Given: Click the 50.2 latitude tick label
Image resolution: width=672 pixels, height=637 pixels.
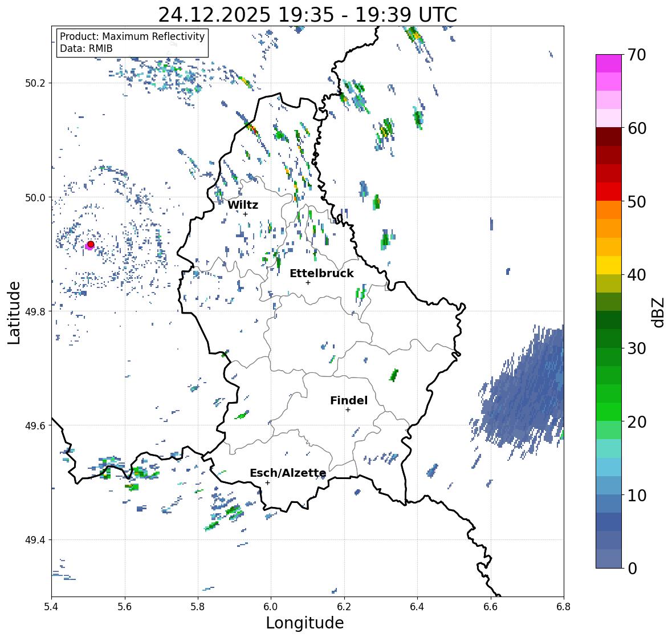Looking at the screenshot, I should click(35, 83).
